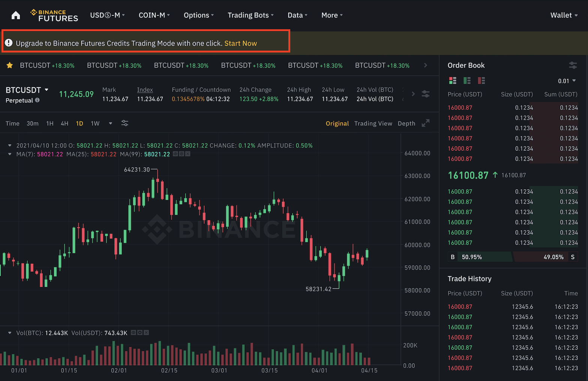
Task: Switch to the Trading View chart tab
Action: point(373,123)
